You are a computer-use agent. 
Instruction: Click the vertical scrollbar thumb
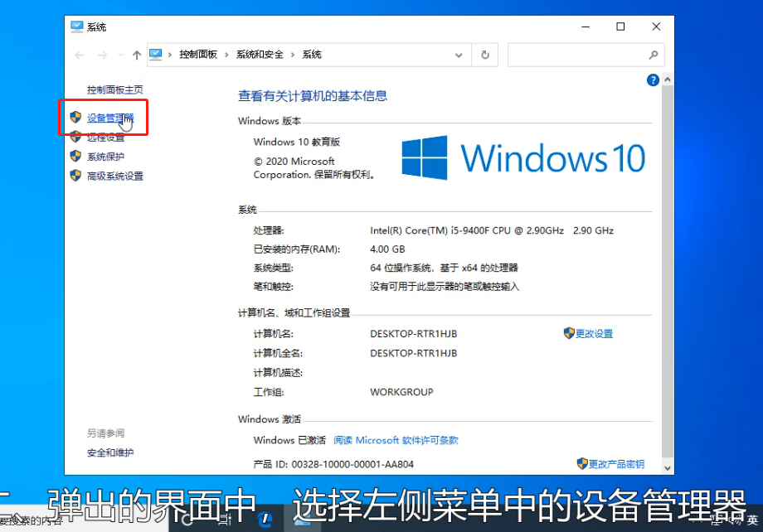tap(668, 273)
